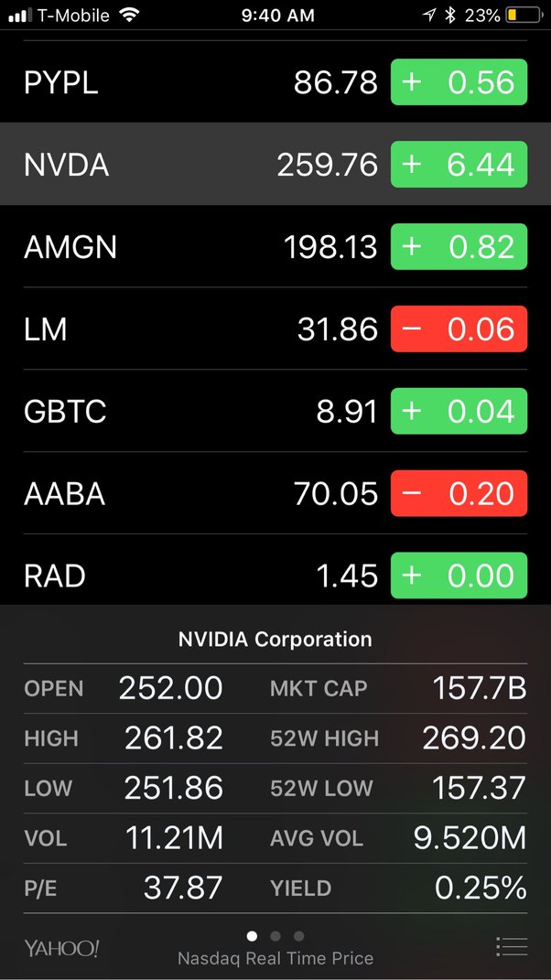Tap PYPL's green +0.56 button

459,82
